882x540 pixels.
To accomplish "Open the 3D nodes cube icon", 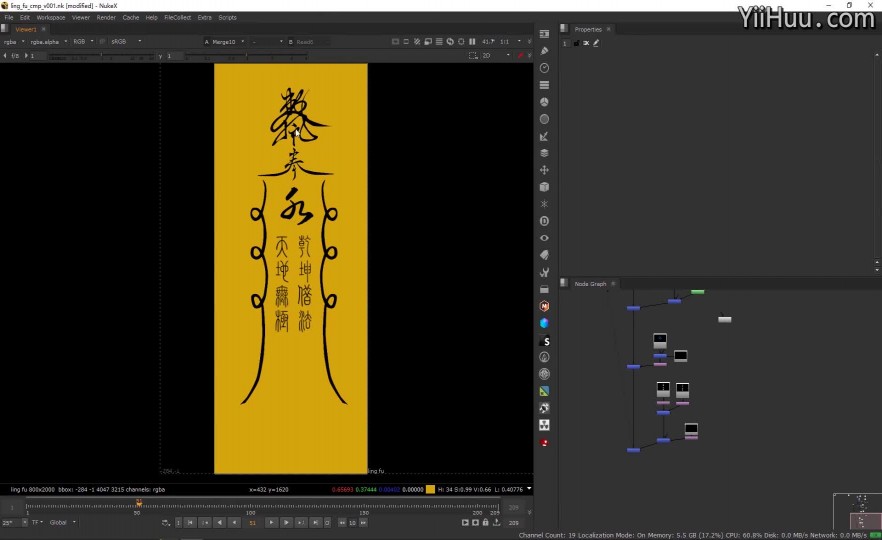I will (544, 187).
